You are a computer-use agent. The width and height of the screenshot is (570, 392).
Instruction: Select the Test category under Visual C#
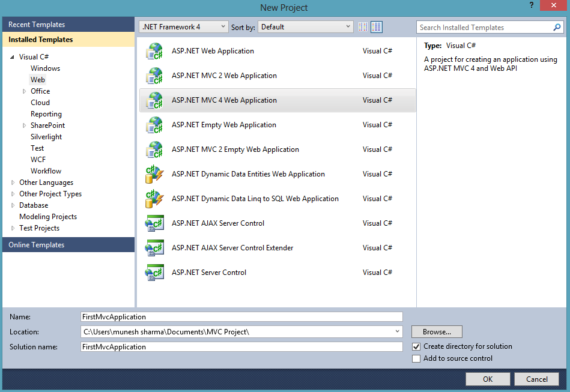[37, 148]
